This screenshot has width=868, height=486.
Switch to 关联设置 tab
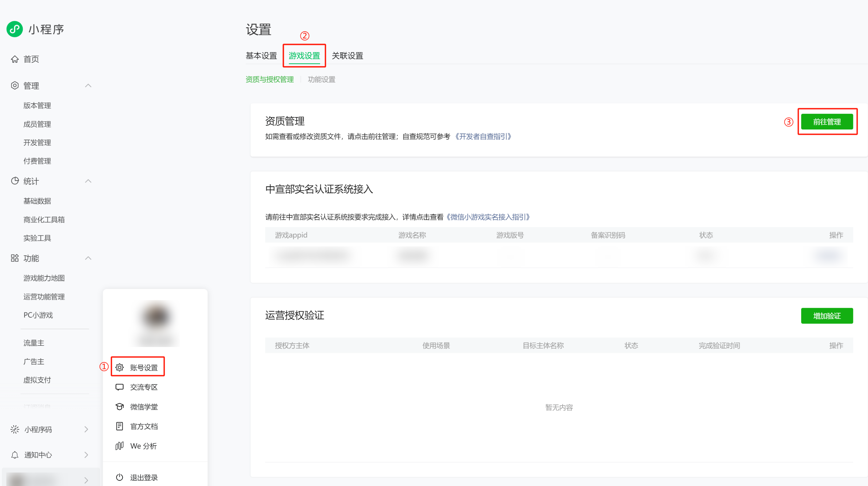click(347, 56)
